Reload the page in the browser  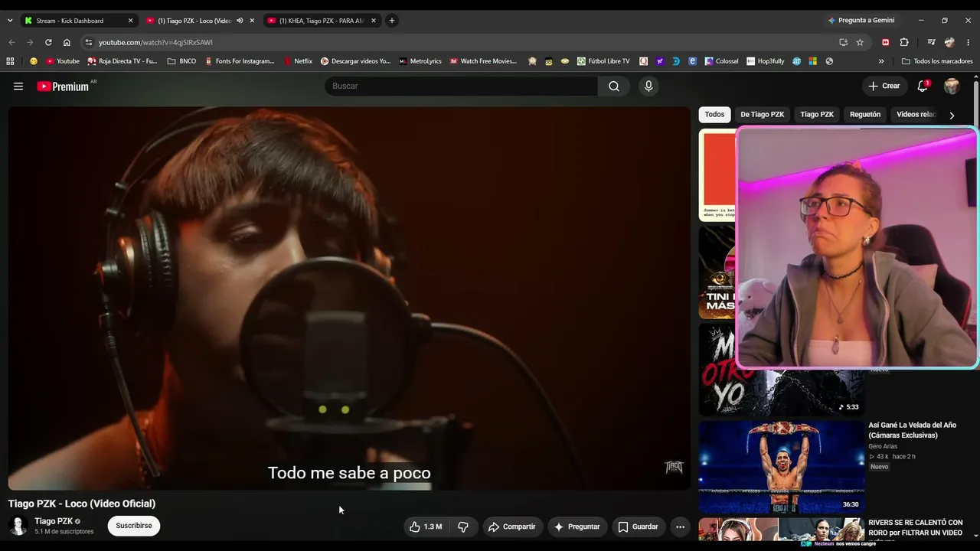pyautogui.click(x=48, y=42)
